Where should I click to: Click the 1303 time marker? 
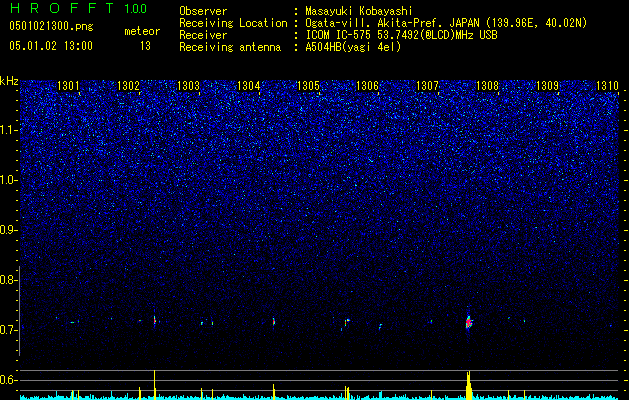coord(189,85)
